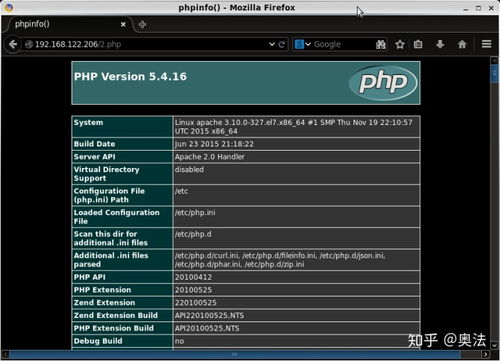Click the '/etc' value

click(x=181, y=191)
